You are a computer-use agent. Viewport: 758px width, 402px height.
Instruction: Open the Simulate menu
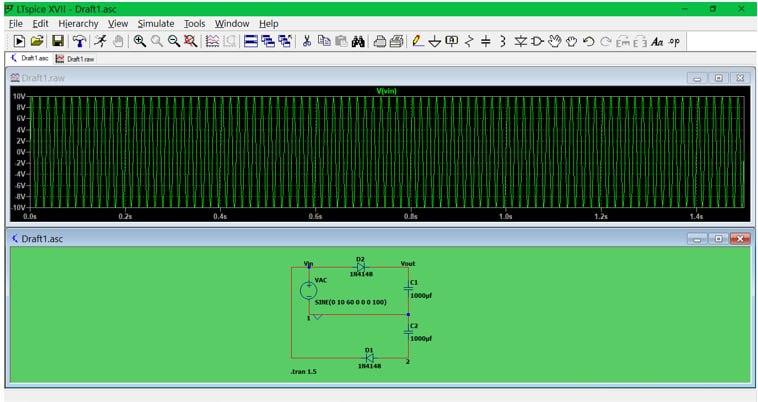click(x=156, y=23)
